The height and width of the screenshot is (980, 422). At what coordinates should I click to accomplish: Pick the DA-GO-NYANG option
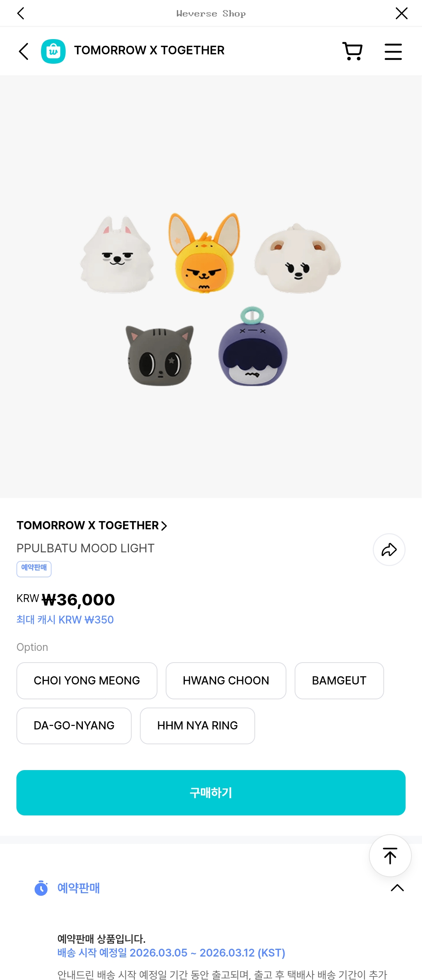coord(74,726)
